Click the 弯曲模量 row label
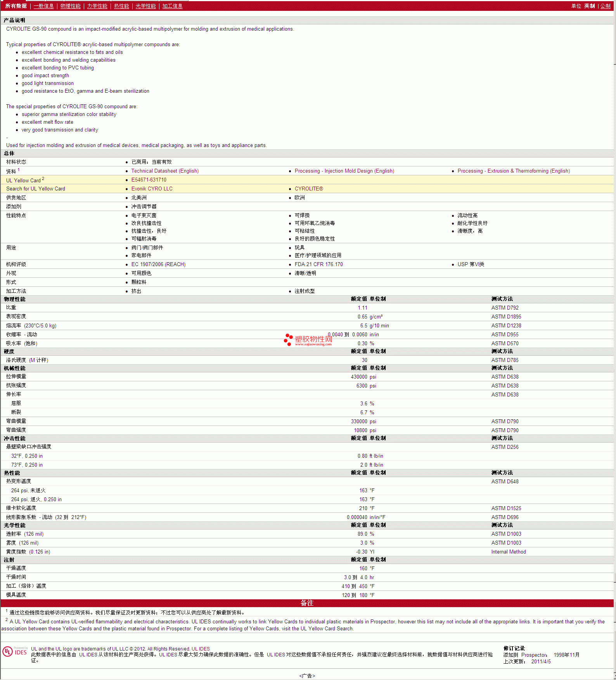This screenshot has height=680, width=616. tap(16, 421)
